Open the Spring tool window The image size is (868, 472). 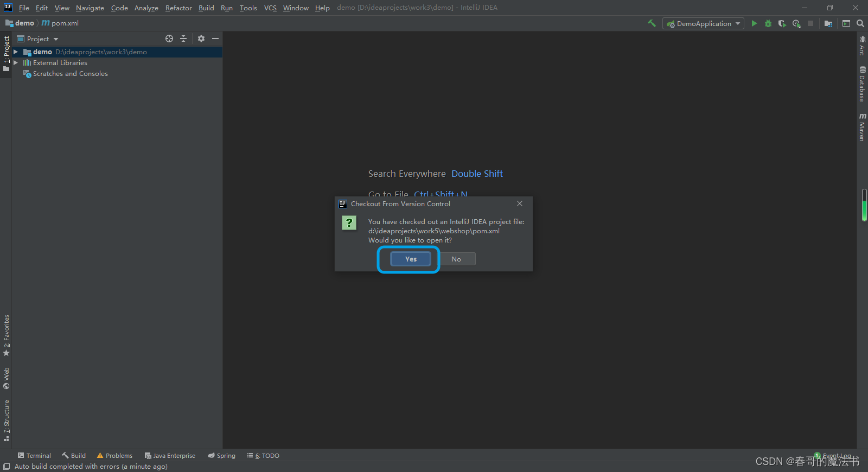click(x=221, y=456)
